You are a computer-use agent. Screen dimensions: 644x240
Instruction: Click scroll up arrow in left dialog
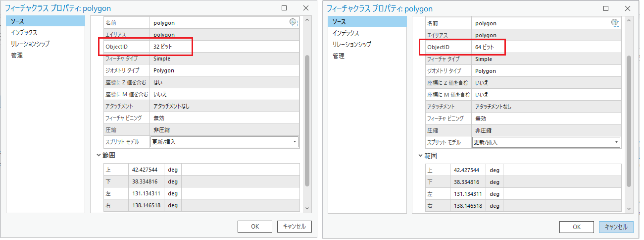click(x=307, y=20)
